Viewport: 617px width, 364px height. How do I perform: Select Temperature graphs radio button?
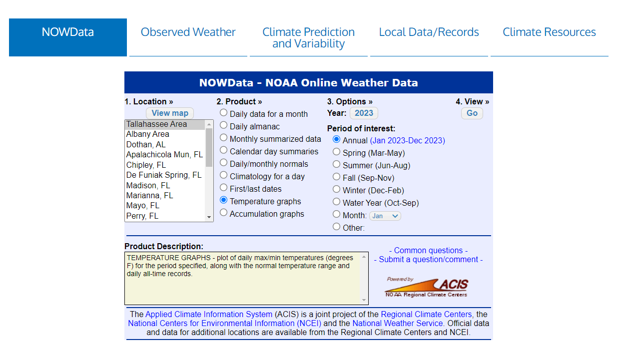click(223, 201)
